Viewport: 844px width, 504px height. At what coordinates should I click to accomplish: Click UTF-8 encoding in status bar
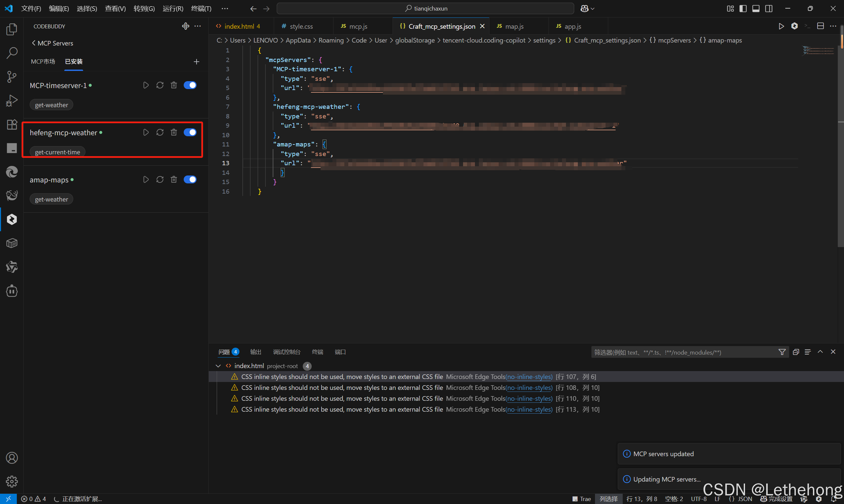pos(699,499)
